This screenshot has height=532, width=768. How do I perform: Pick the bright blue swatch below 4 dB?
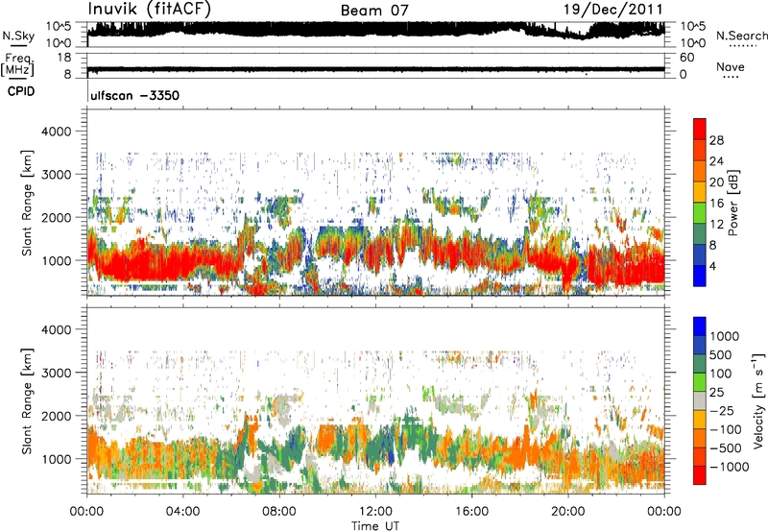(x=700, y=276)
